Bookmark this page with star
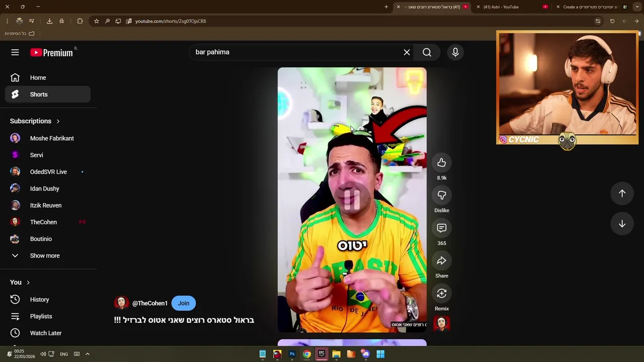644x362 pixels. 97,21
